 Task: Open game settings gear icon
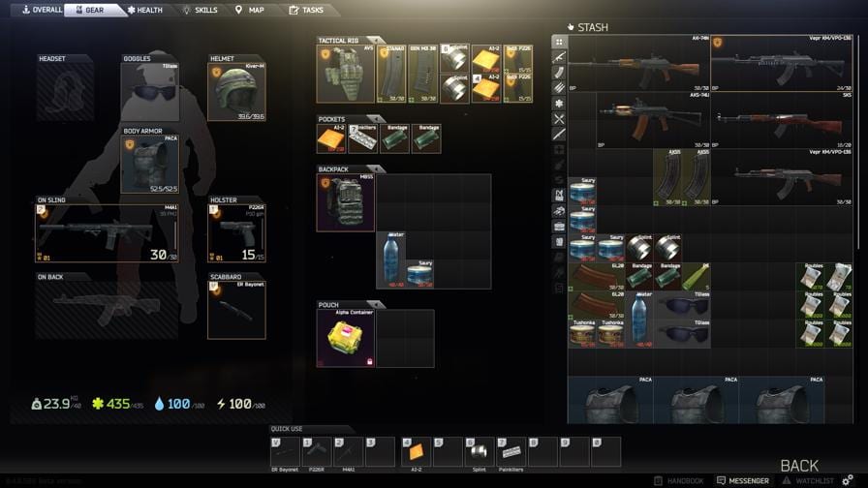coord(848,480)
